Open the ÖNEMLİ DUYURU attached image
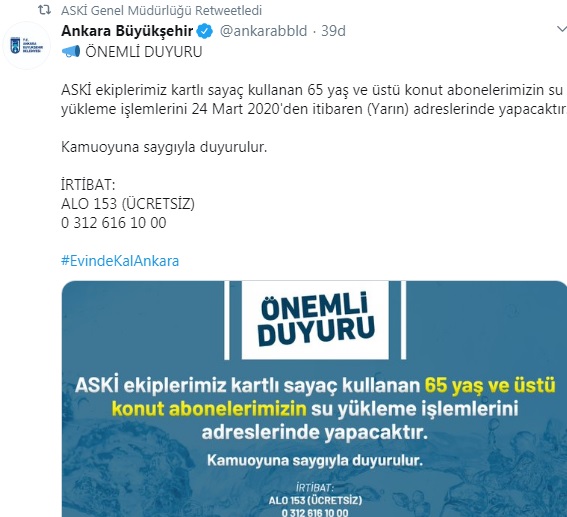 (314, 399)
